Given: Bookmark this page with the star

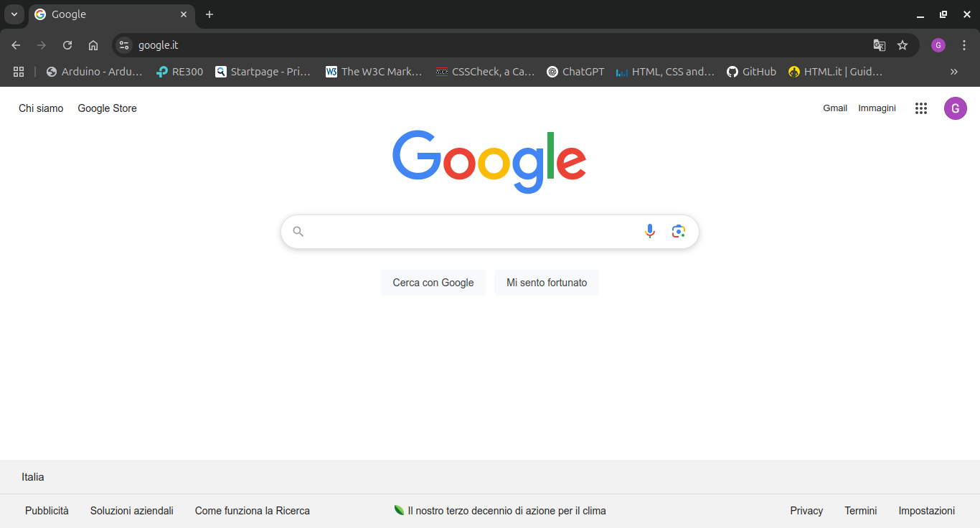Looking at the screenshot, I should (x=903, y=45).
